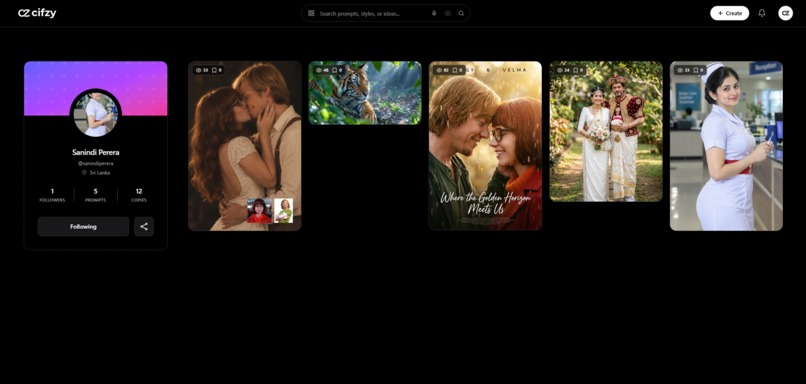The image size is (806, 384).
Task: Open the account avatar menu
Action: (x=785, y=13)
